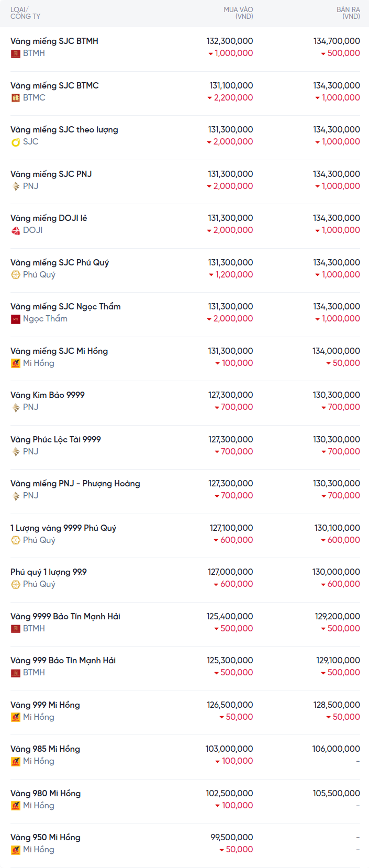Click the red DOJI logo icon

(16, 230)
